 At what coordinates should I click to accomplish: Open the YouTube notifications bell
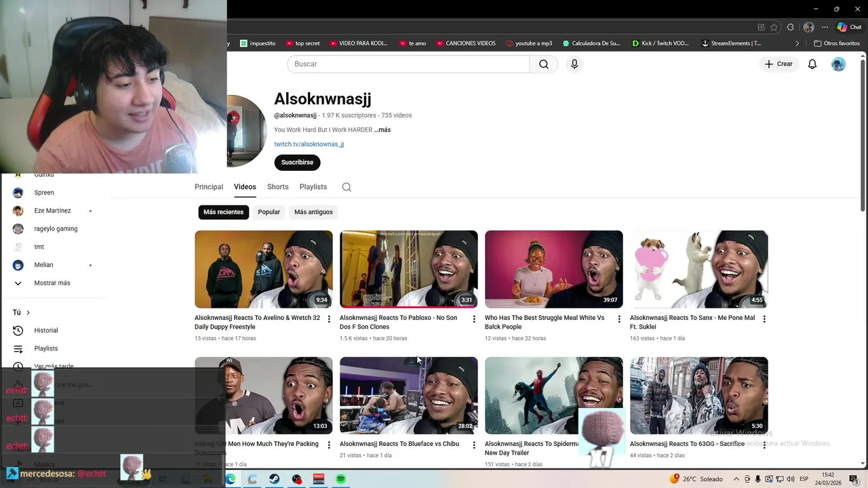tap(812, 64)
